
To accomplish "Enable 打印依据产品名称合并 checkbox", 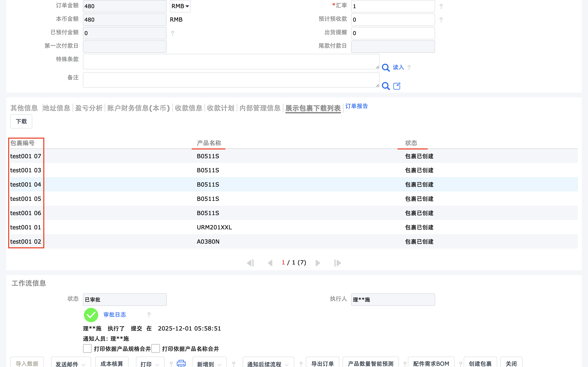I will 156,348.
